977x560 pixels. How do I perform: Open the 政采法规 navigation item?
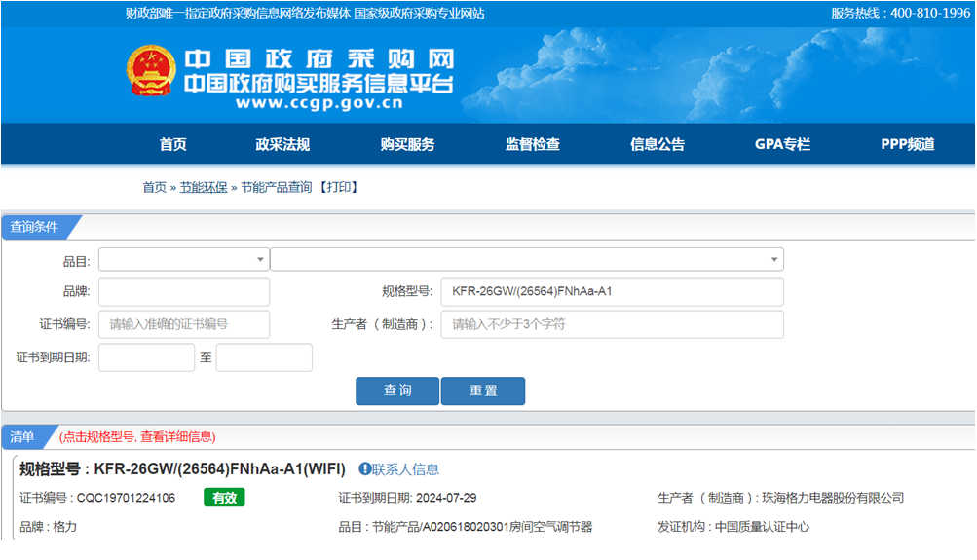282,144
